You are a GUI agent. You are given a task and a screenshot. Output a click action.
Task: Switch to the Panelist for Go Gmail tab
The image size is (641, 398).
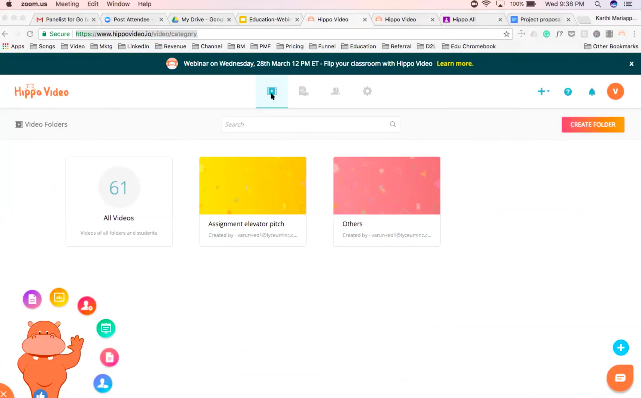tap(65, 19)
